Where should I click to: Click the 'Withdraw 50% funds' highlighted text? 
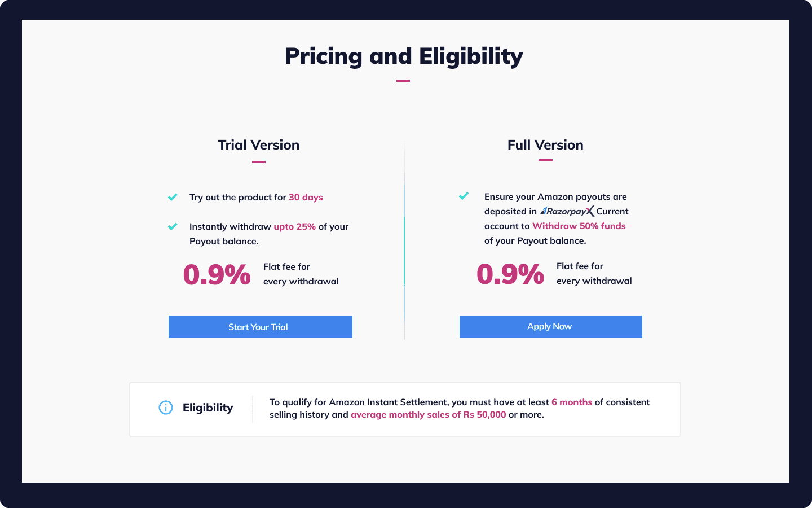[x=579, y=226]
